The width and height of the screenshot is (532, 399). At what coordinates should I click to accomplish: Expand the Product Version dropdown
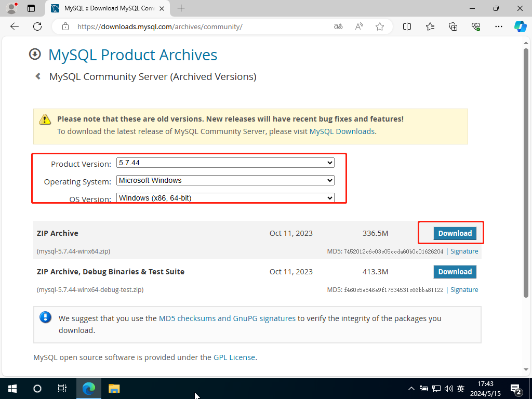coord(225,163)
